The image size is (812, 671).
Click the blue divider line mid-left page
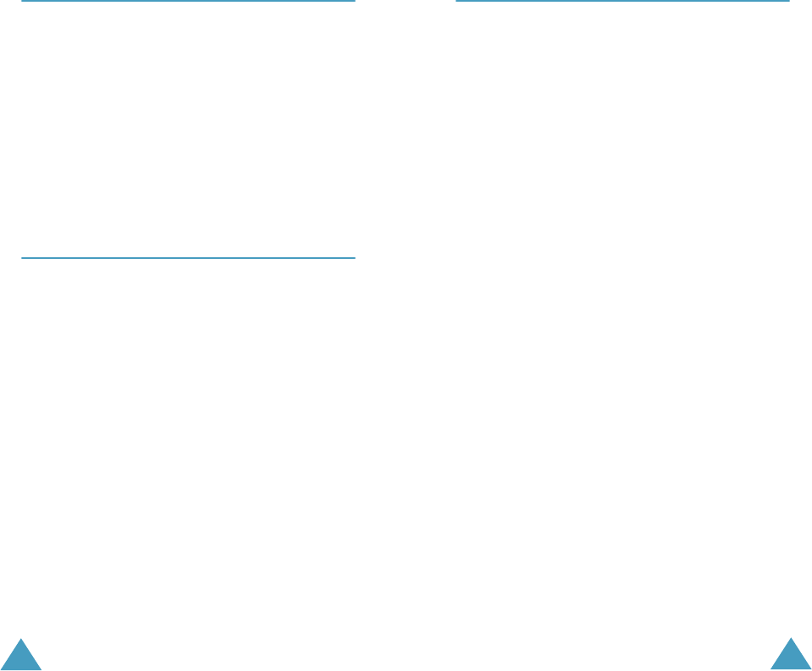click(188, 257)
